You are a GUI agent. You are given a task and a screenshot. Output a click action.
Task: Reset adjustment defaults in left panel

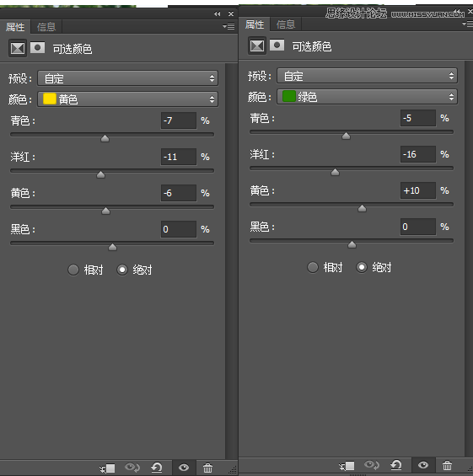pyautogui.click(x=157, y=468)
